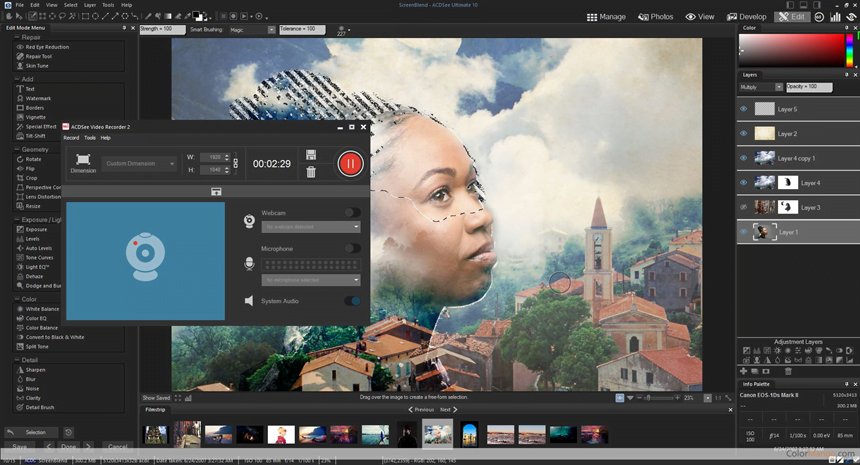Click the width W input field
The width and height of the screenshot is (860, 465).
(x=214, y=157)
